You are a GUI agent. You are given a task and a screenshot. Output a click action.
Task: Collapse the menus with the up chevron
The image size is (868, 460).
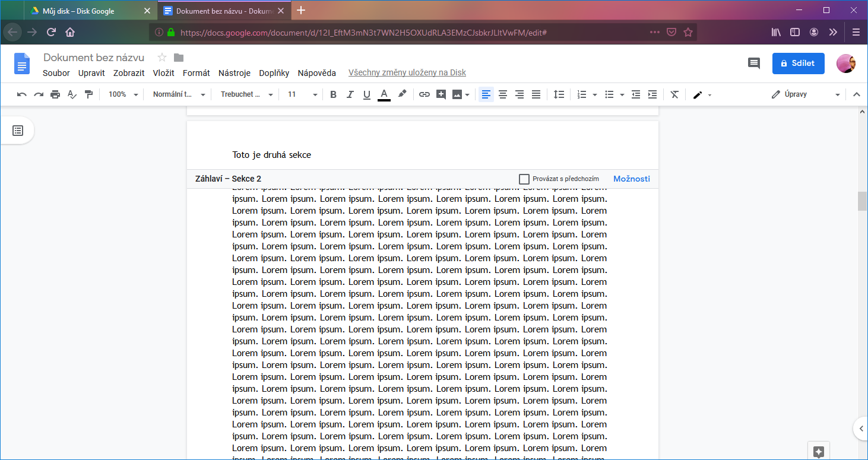point(856,94)
